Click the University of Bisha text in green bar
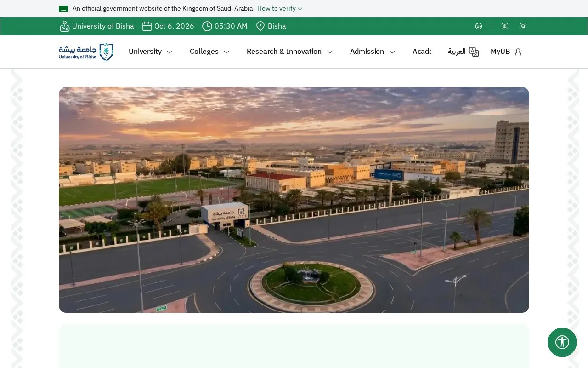 pos(103,26)
